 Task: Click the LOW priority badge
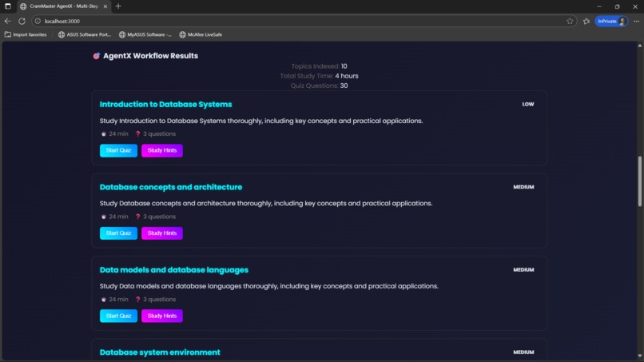coord(528,105)
